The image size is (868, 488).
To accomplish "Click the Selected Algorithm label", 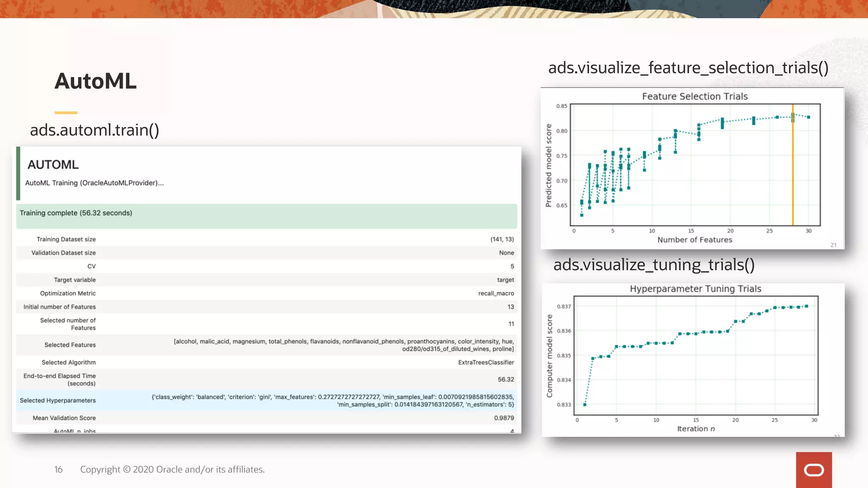I will click(69, 363).
